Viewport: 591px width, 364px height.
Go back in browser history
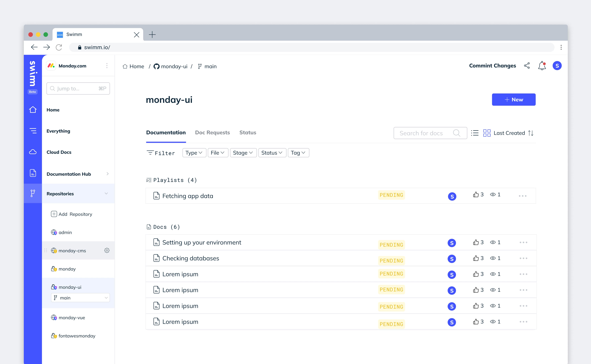click(x=34, y=47)
